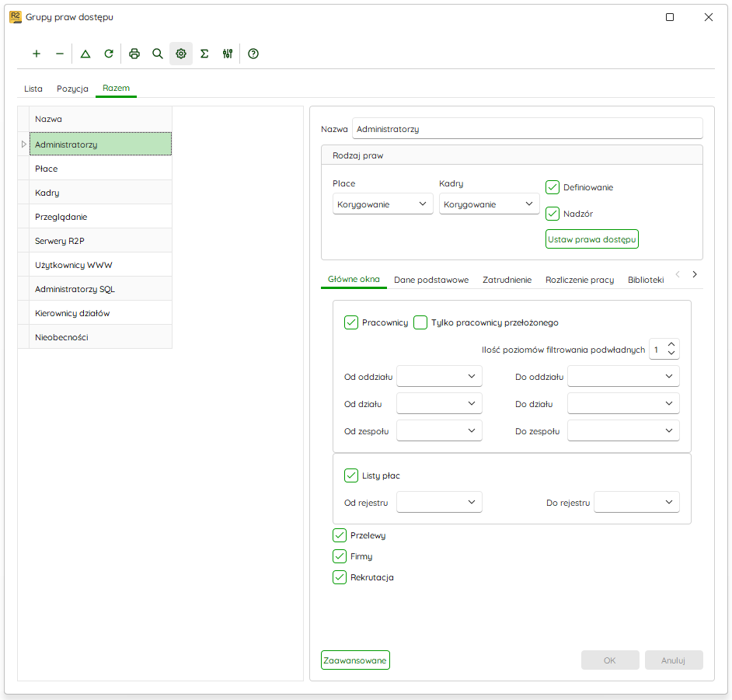Image resolution: width=732 pixels, height=700 pixels.
Task: Uncheck the Definiowanie checkbox
Action: coord(552,187)
